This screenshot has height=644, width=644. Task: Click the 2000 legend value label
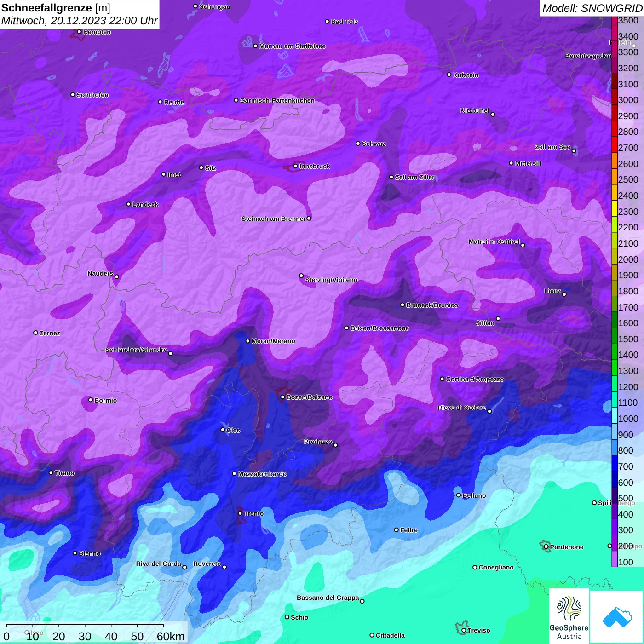[628, 259]
